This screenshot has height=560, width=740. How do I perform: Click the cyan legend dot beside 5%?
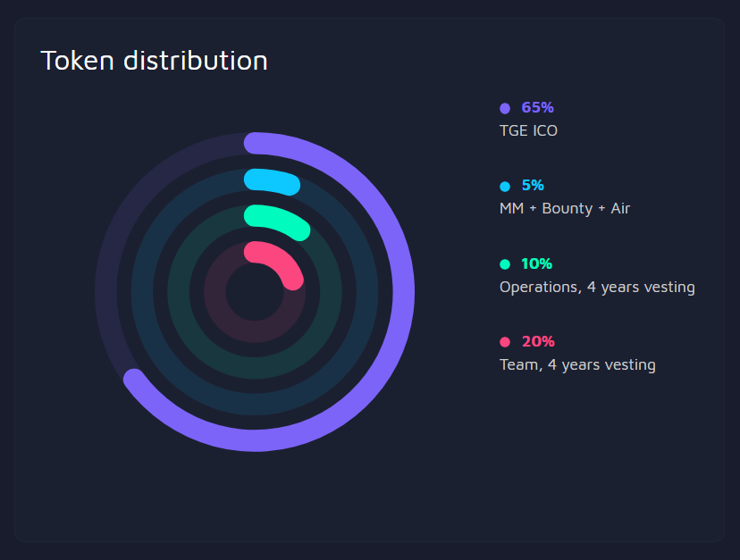pos(504,187)
